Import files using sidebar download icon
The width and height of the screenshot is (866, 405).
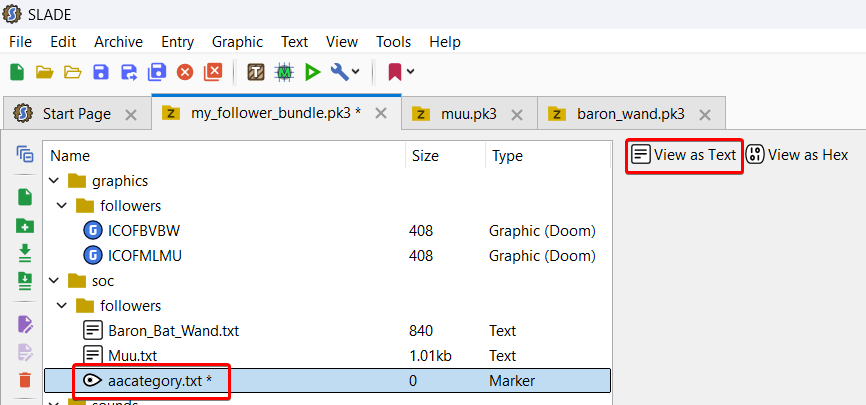(25, 253)
